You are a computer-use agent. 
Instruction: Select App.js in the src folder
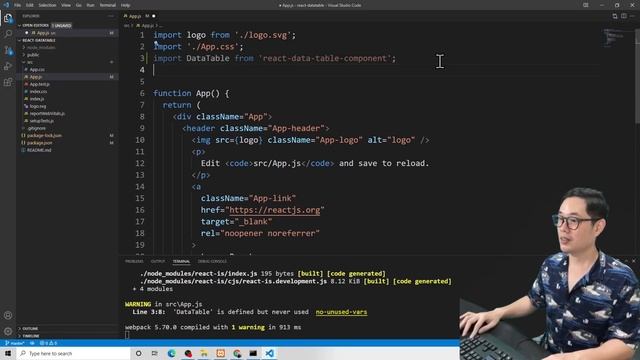pyautogui.click(x=36, y=77)
